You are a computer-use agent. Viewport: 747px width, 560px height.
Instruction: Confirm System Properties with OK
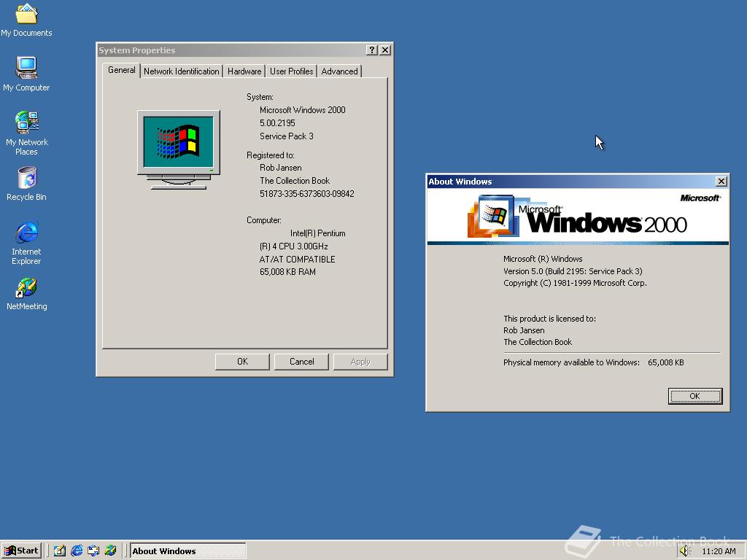(x=241, y=361)
